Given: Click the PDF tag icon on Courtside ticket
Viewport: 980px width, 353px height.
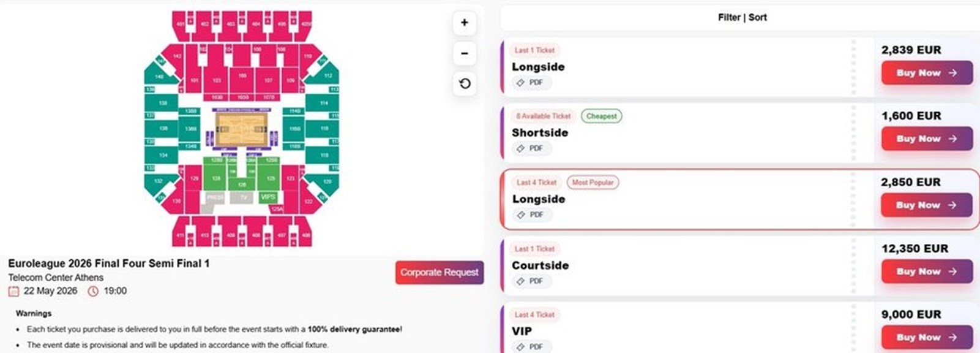Looking at the screenshot, I should (521, 281).
